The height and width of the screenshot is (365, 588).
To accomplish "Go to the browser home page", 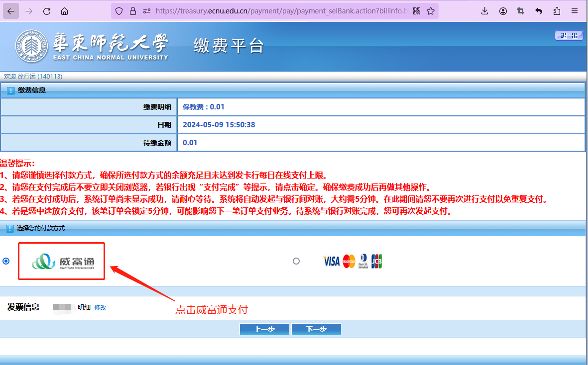I will [x=64, y=11].
